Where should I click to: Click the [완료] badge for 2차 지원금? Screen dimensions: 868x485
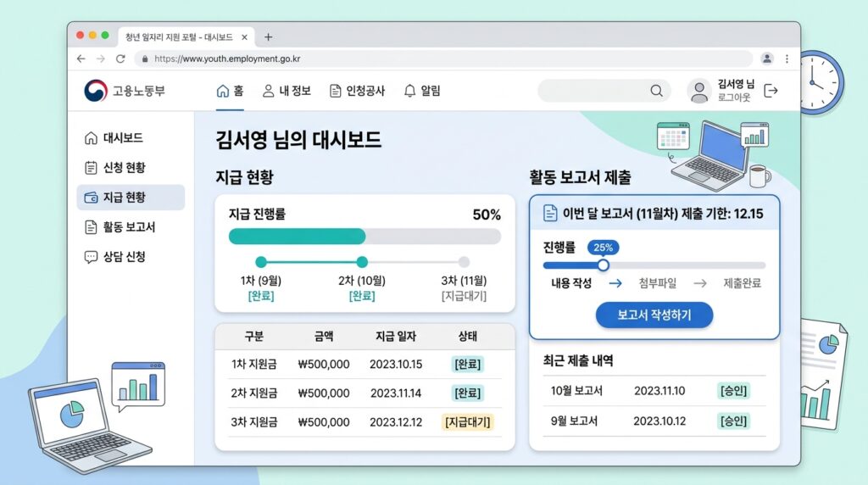pos(468,393)
